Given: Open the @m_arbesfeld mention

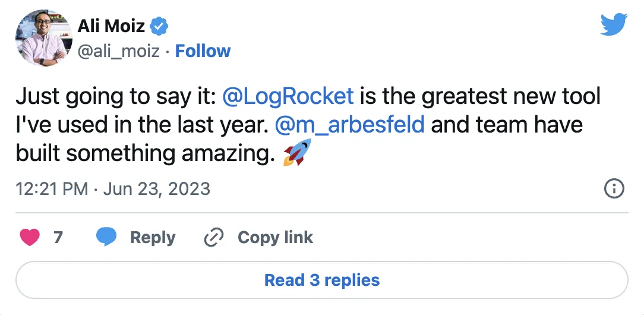Looking at the screenshot, I should 350,124.
